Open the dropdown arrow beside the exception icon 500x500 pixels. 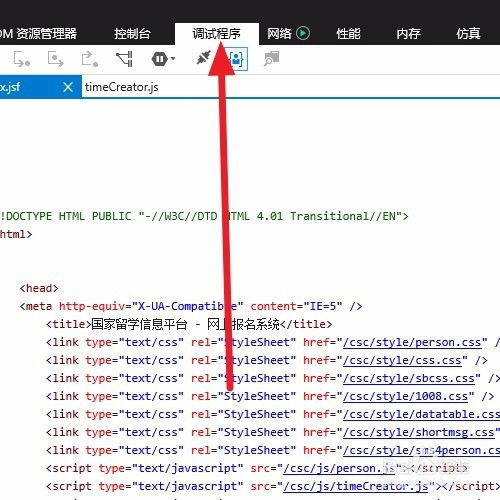pos(173,59)
